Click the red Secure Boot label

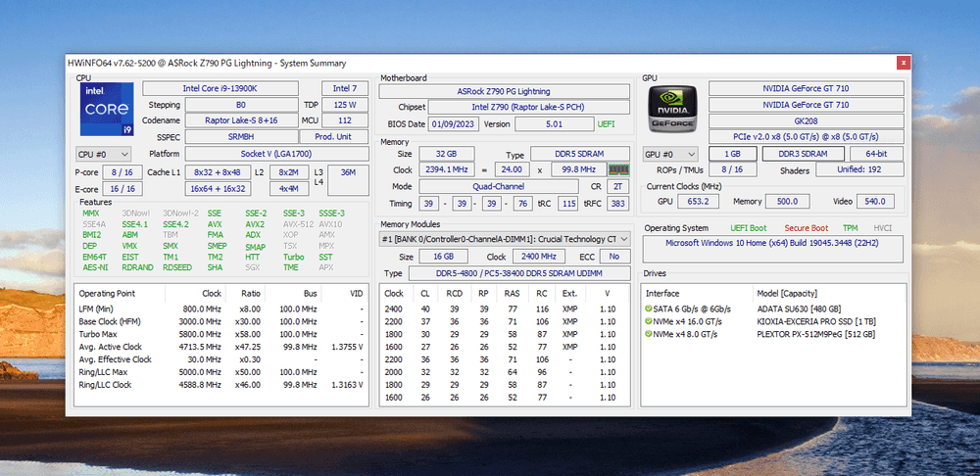click(x=807, y=228)
